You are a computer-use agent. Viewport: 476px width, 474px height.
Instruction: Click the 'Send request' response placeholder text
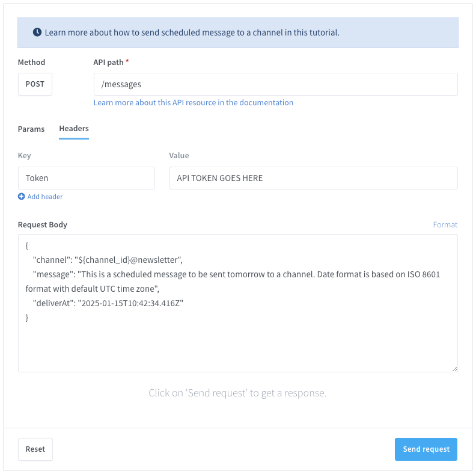[x=237, y=393]
